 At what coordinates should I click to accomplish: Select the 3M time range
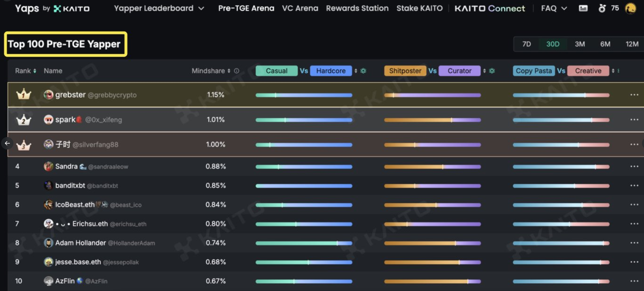(x=580, y=44)
